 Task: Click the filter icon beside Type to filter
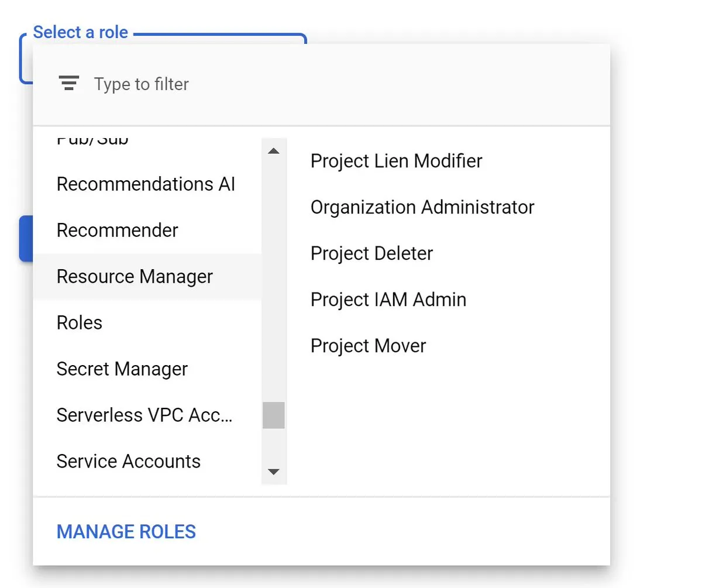click(69, 84)
